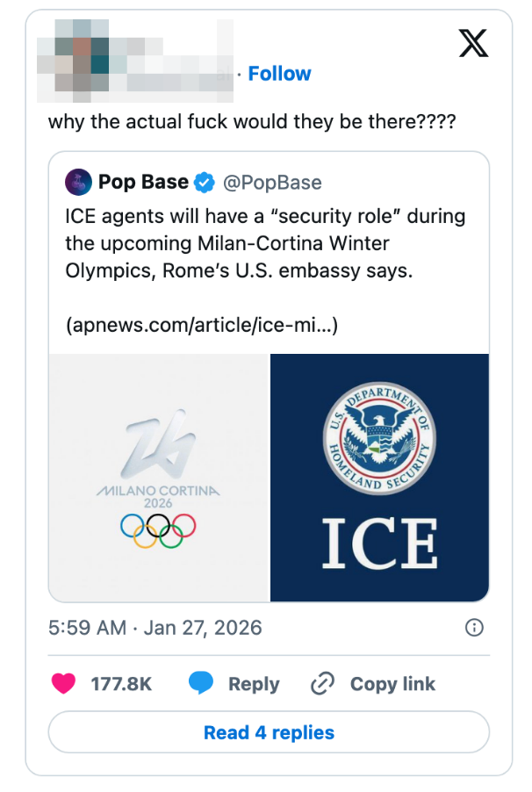Click Pop Base's profile avatar
532x792 pixels.
click(76, 182)
